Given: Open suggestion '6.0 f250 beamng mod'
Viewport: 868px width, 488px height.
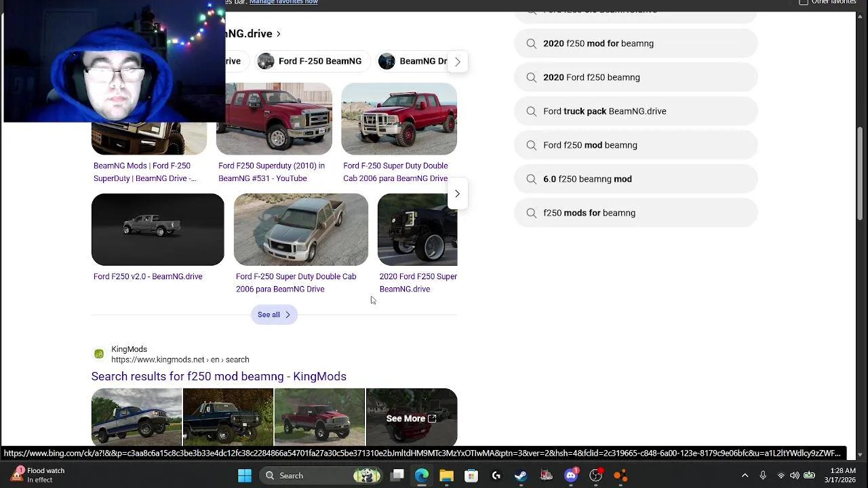Looking at the screenshot, I should (x=635, y=179).
